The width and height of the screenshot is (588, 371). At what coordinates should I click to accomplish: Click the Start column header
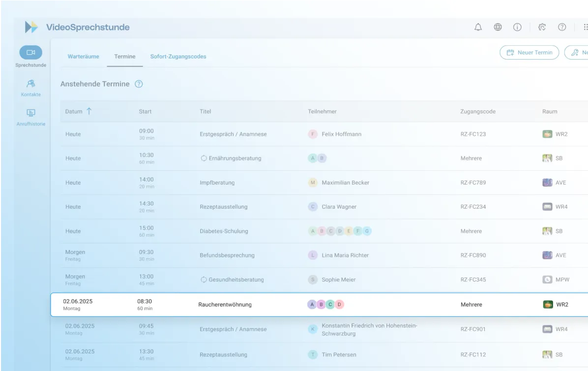click(145, 111)
